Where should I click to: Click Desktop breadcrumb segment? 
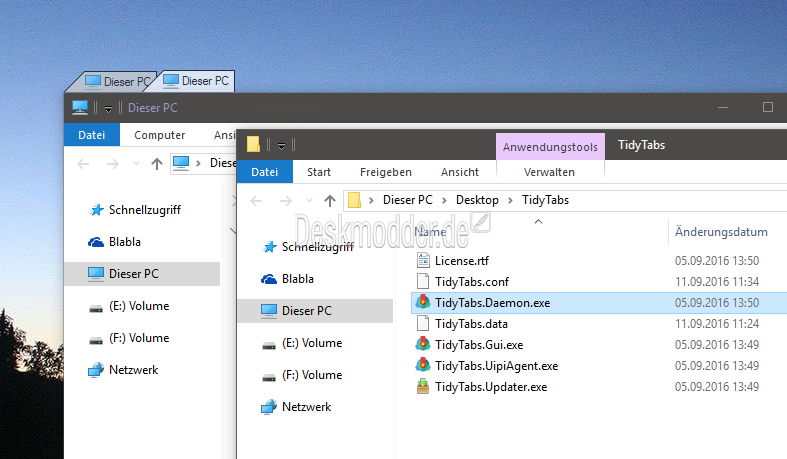pos(477,200)
